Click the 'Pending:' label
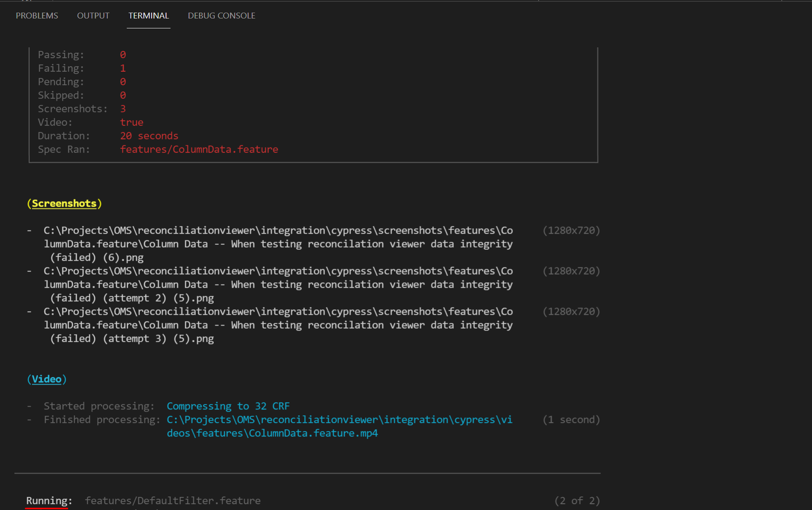Image resolution: width=812 pixels, height=510 pixels. [x=61, y=82]
